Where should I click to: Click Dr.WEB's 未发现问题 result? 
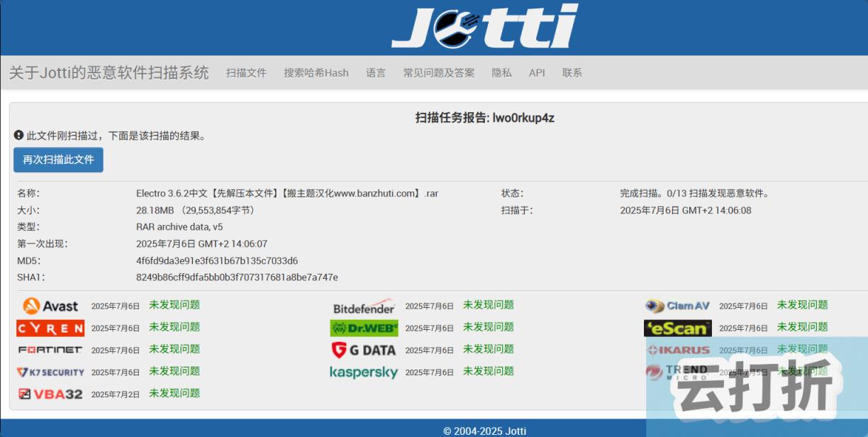[x=489, y=327]
